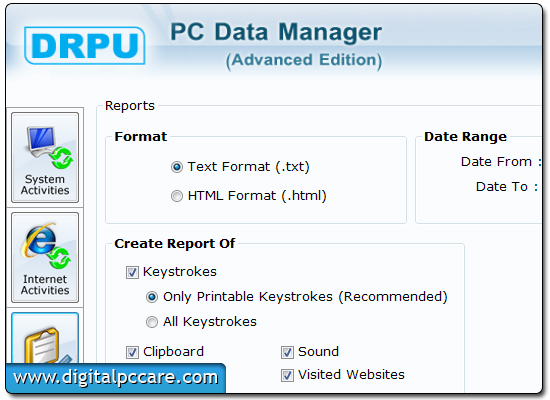Click the Date From label
This screenshot has height=400, width=550.
pos(496,162)
